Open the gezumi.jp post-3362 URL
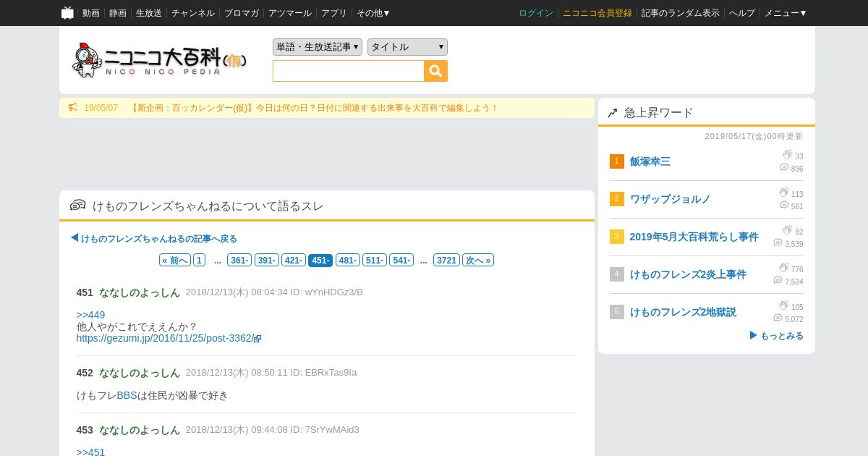The image size is (868, 456). (165, 338)
